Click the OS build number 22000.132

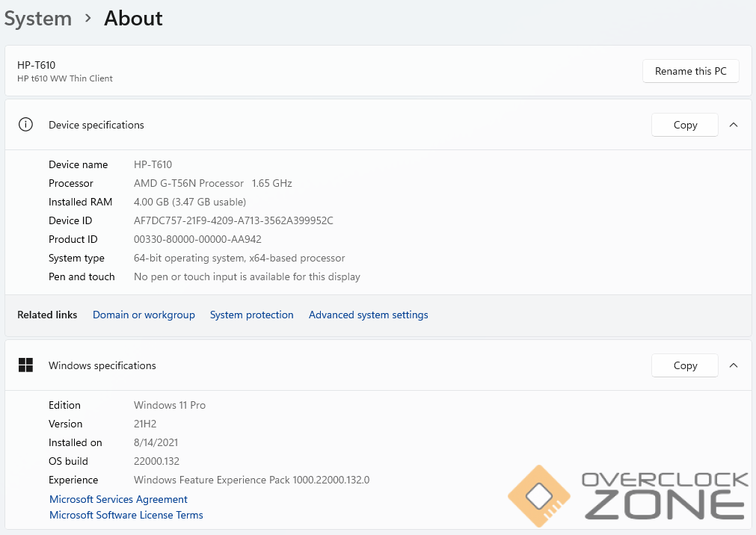(x=156, y=461)
